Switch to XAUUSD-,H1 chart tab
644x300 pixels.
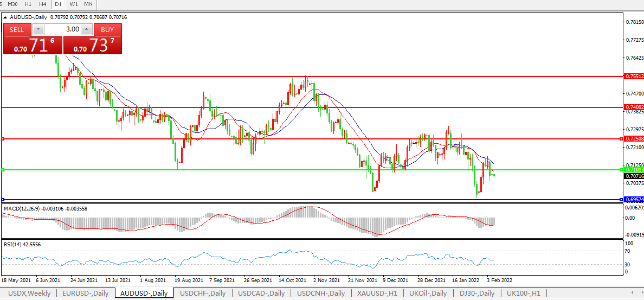[x=377, y=293]
